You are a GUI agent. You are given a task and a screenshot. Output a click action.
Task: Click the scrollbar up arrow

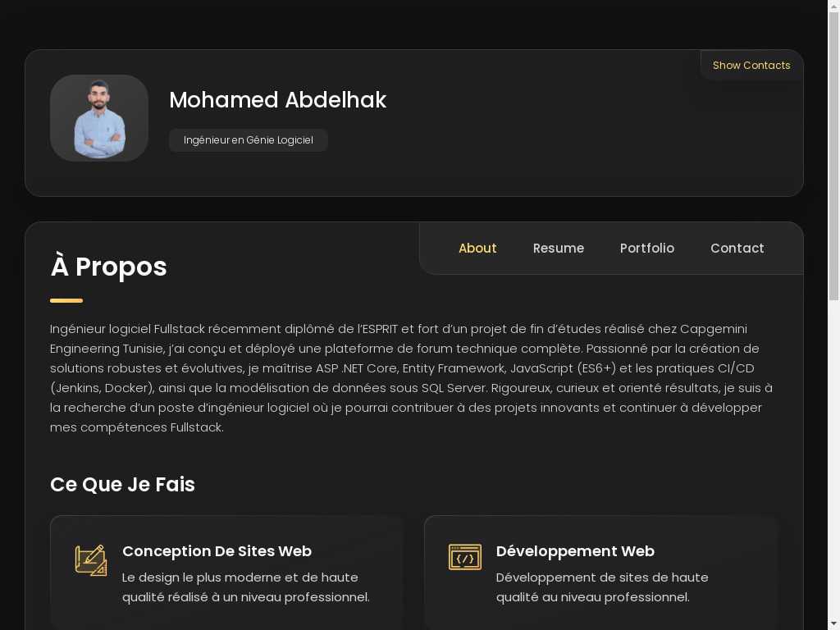tap(833, 6)
